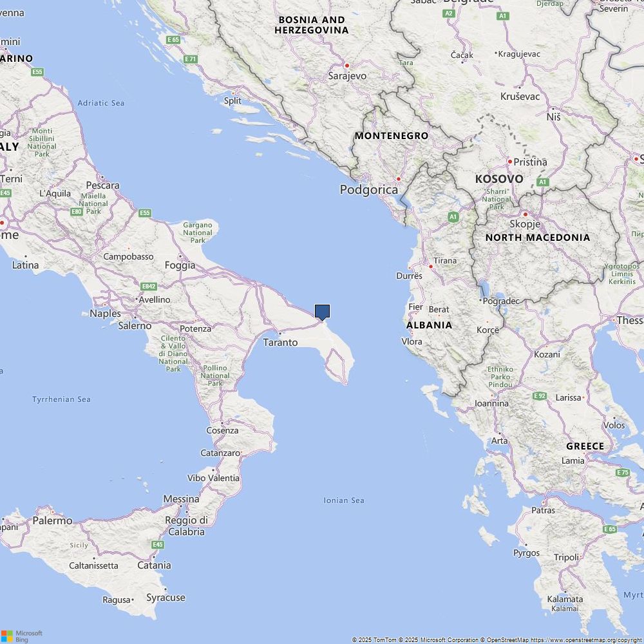Image resolution: width=644 pixels, height=644 pixels.
Task: Click the E71 road shield near Split
Action: coord(191,59)
